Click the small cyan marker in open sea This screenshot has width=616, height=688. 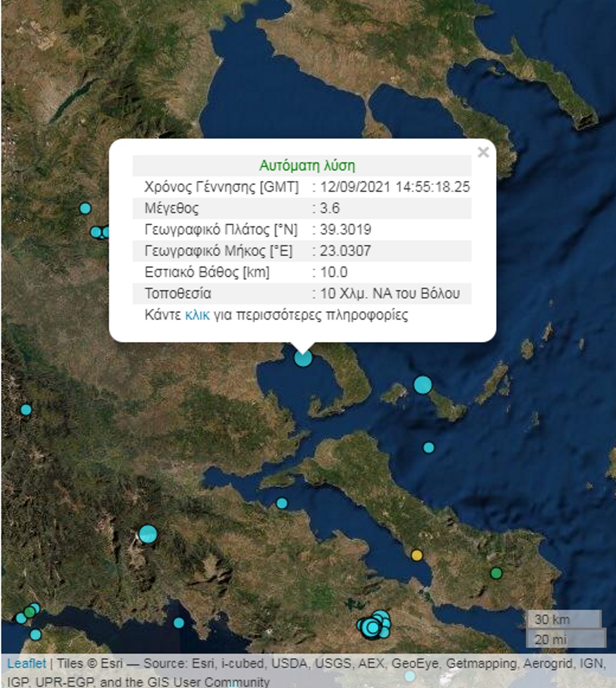click(x=429, y=448)
